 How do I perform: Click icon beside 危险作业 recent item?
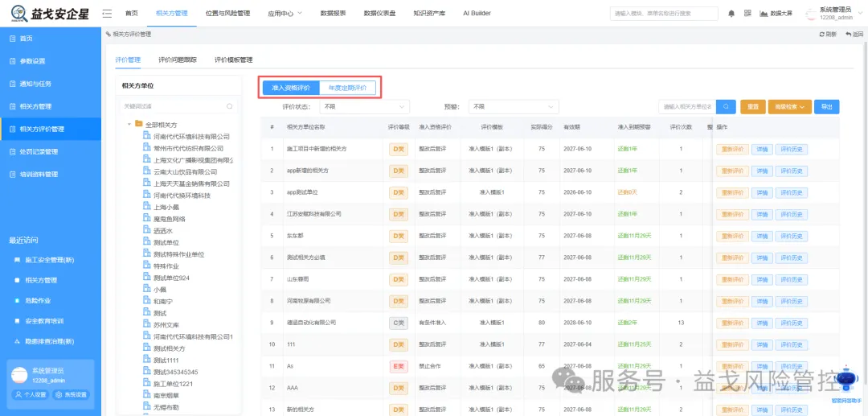pos(17,300)
